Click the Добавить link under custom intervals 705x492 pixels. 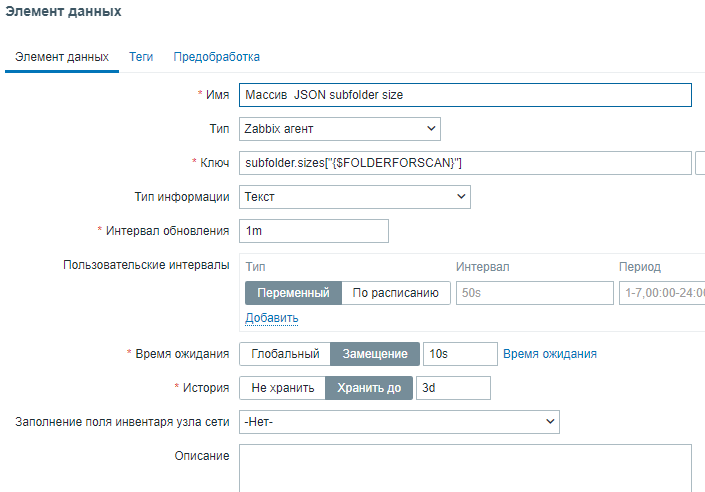click(272, 318)
